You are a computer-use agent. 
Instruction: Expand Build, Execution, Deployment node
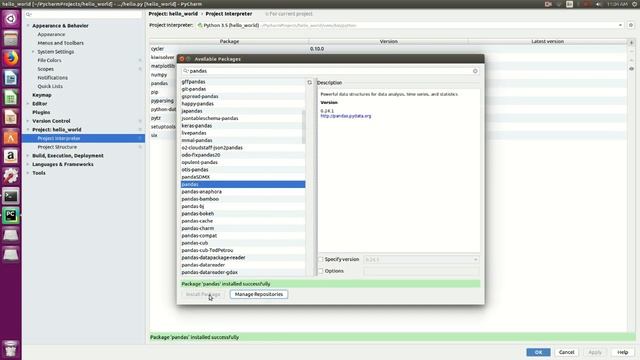[x=28, y=156]
